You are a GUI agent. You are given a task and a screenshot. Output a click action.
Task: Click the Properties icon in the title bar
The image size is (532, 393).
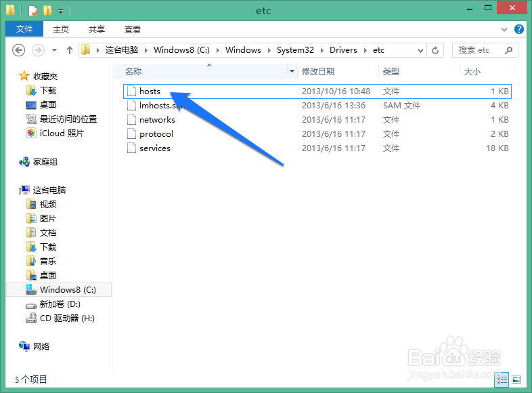tap(33, 11)
